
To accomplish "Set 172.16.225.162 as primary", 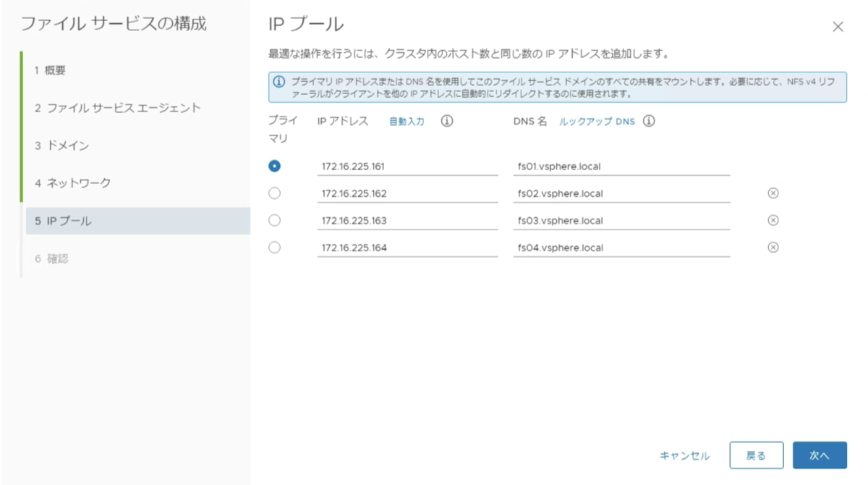I will (x=273, y=193).
